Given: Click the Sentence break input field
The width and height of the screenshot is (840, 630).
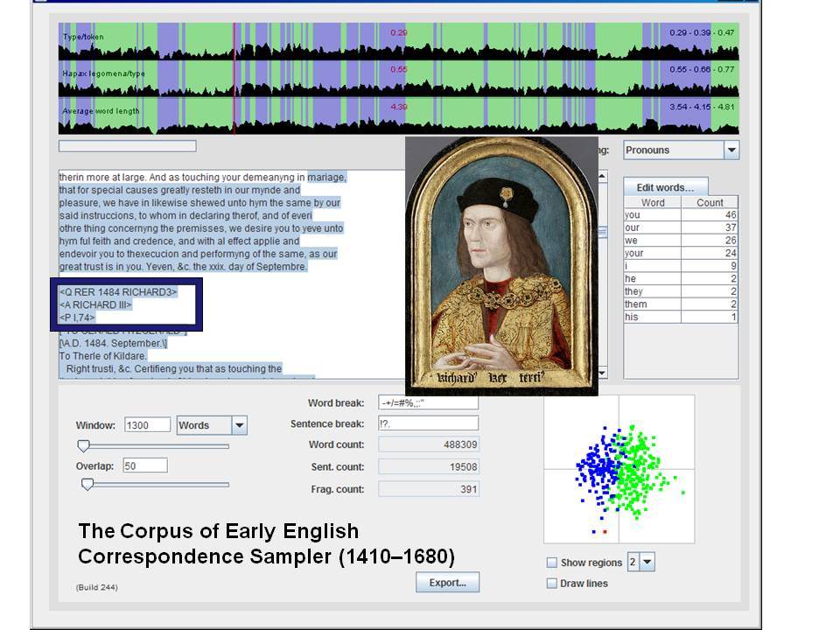Looking at the screenshot, I should [x=428, y=423].
